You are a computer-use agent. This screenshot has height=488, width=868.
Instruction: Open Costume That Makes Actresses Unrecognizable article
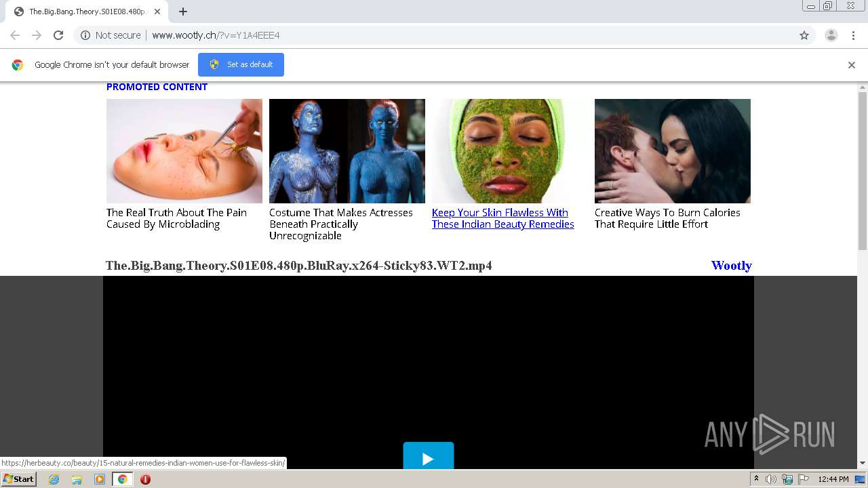pyautogui.click(x=341, y=224)
